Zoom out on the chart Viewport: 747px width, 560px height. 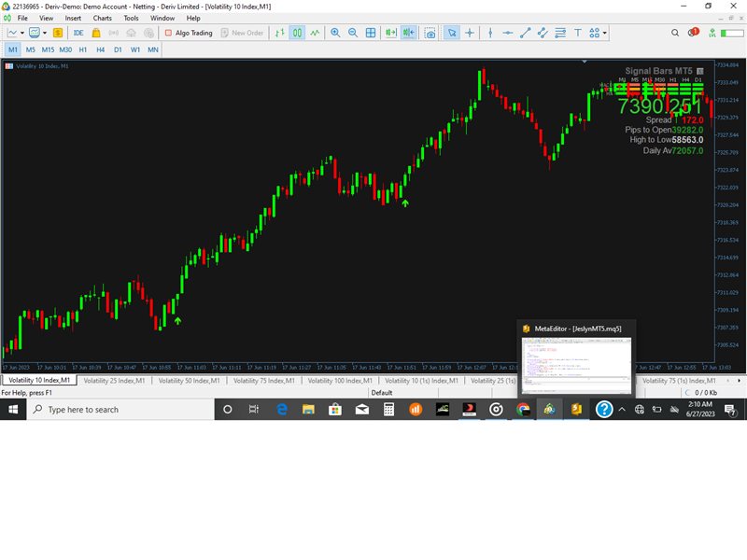pyautogui.click(x=353, y=33)
